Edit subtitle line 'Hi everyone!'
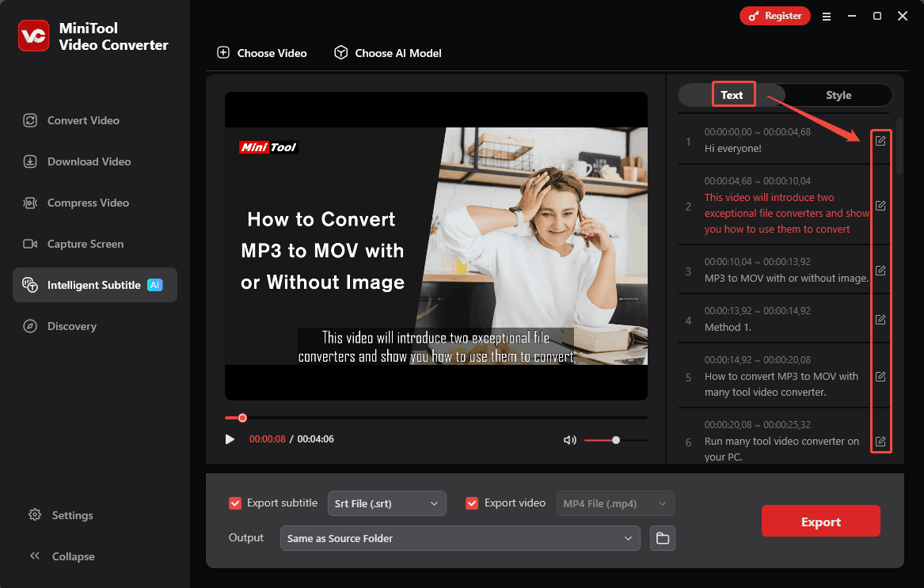This screenshot has width=924, height=588. (x=880, y=141)
